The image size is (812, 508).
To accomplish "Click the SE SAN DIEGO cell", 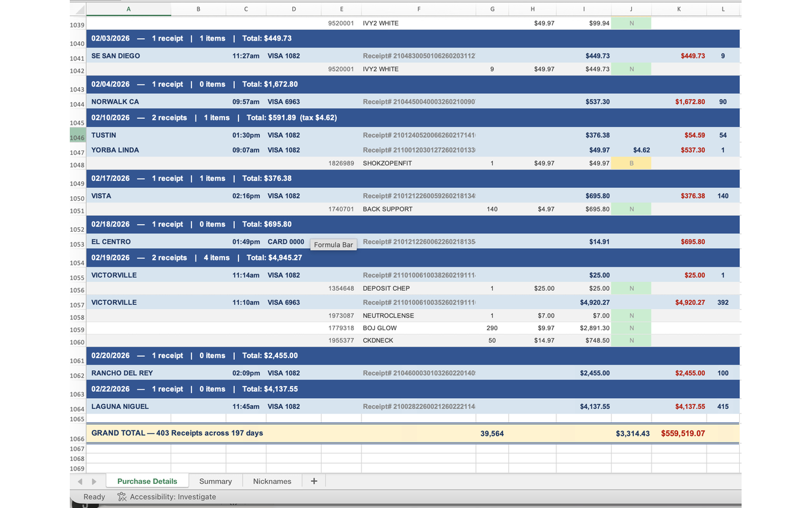I will [x=114, y=56].
